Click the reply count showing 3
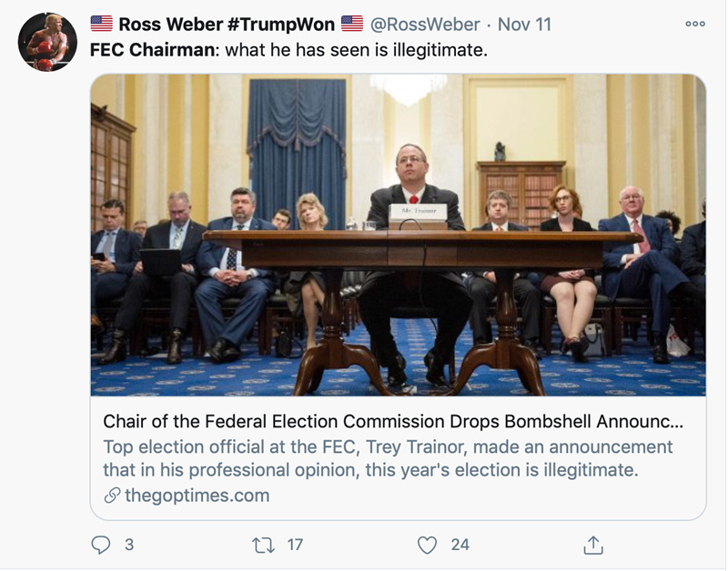728x571 pixels. 129,544
